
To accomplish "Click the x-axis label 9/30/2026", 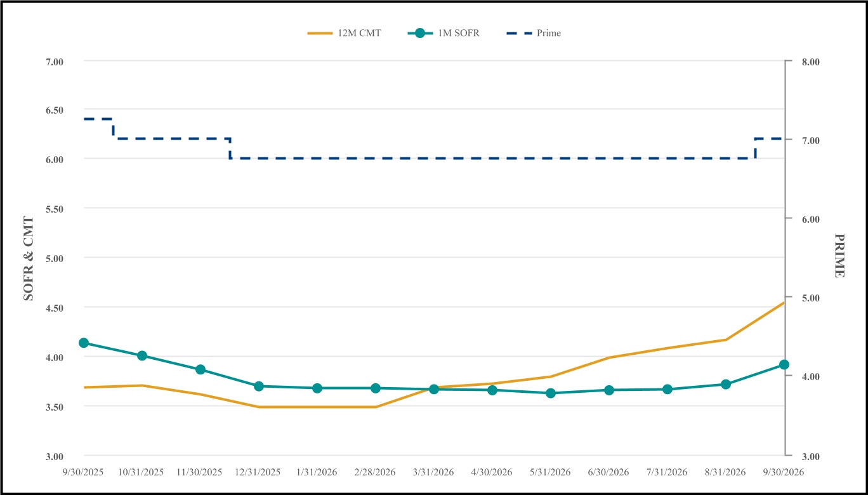I will [784, 472].
